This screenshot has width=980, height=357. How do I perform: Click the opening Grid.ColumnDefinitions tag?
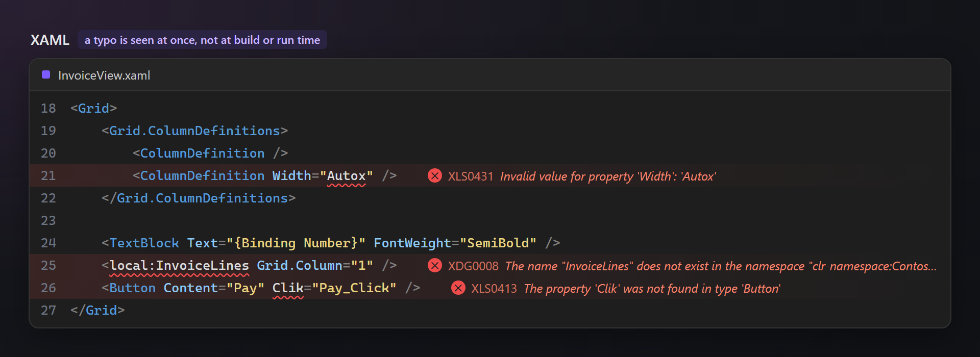194,131
